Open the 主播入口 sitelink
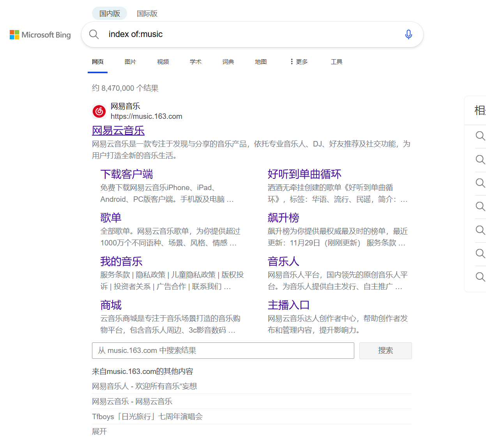 click(289, 305)
